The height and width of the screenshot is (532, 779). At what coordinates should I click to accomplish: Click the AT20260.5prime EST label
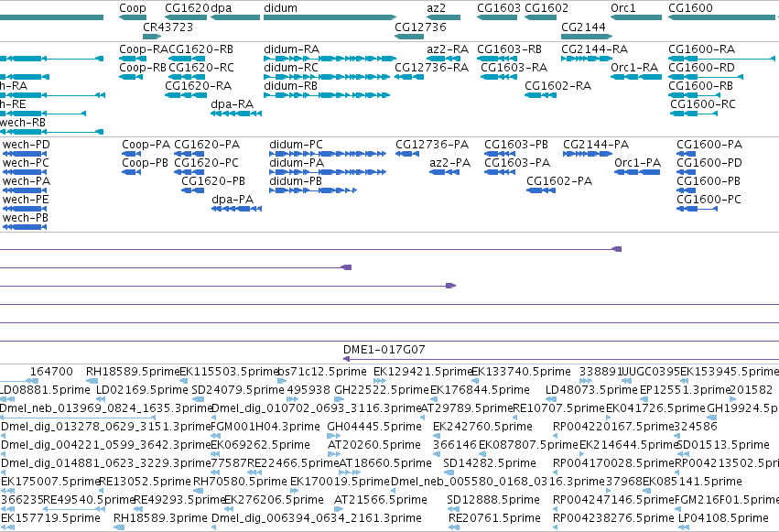click(373, 445)
